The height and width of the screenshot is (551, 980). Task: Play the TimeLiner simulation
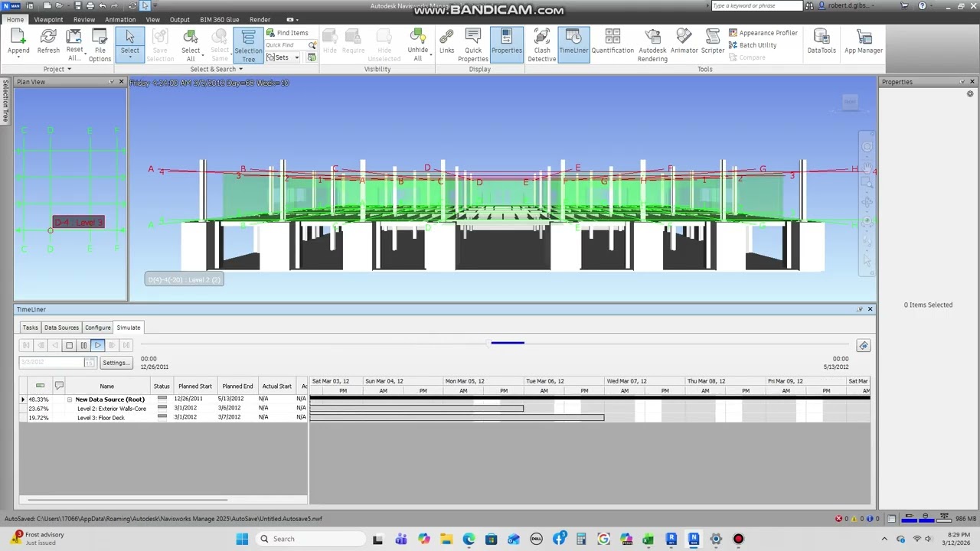(x=98, y=345)
